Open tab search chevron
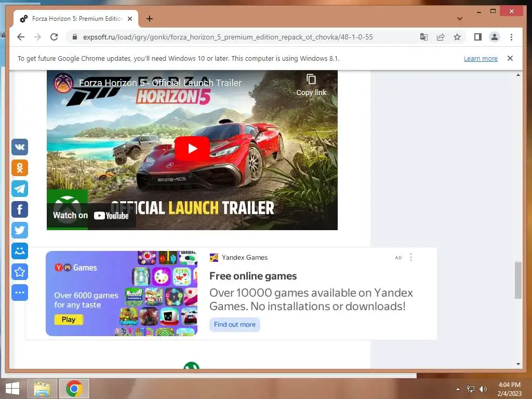Viewport: 532px width, 399px height. pyautogui.click(x=459, y=19)
